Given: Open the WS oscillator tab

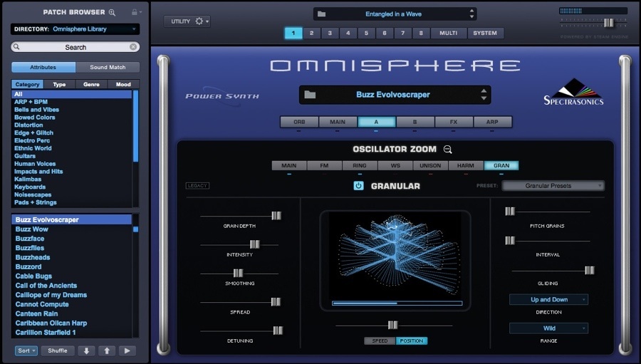Looking at the screenshot, I should (395, 166).
